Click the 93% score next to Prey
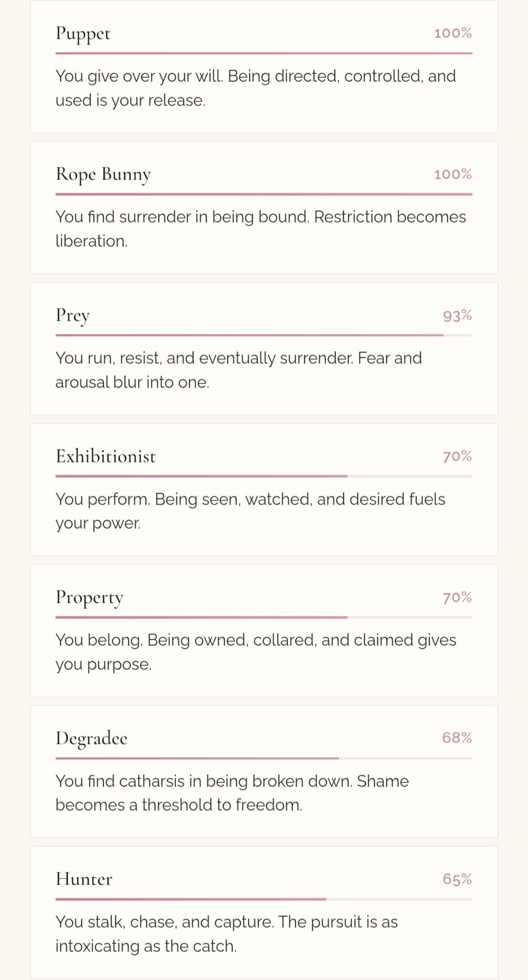 [457, 316]
